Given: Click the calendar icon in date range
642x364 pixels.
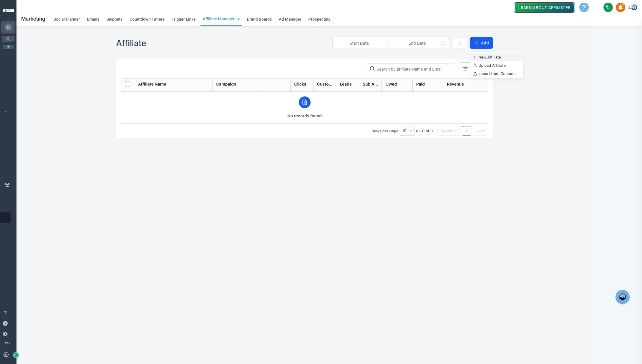Looking at the screenshot, I should [x=443, y=43].
